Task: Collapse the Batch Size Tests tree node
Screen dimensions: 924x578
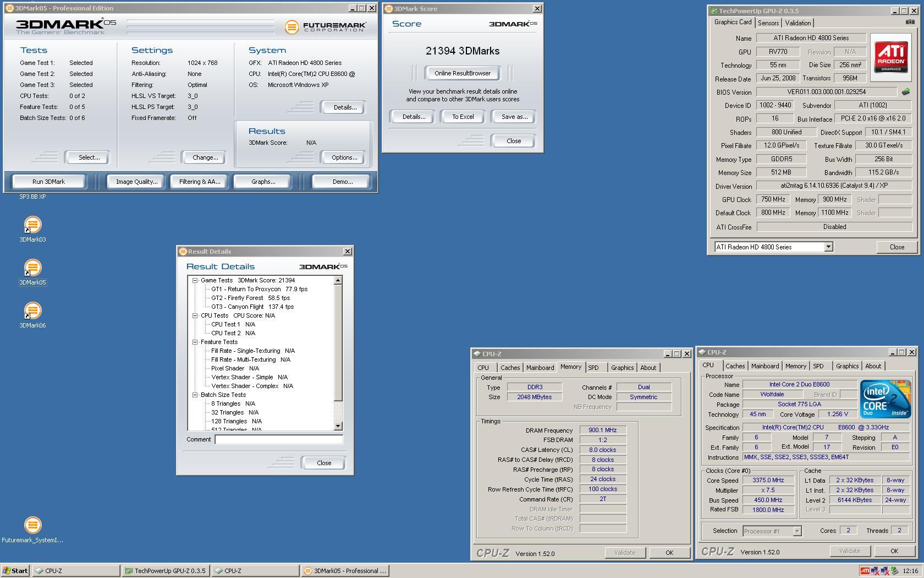Action: (x=195, y=395)
